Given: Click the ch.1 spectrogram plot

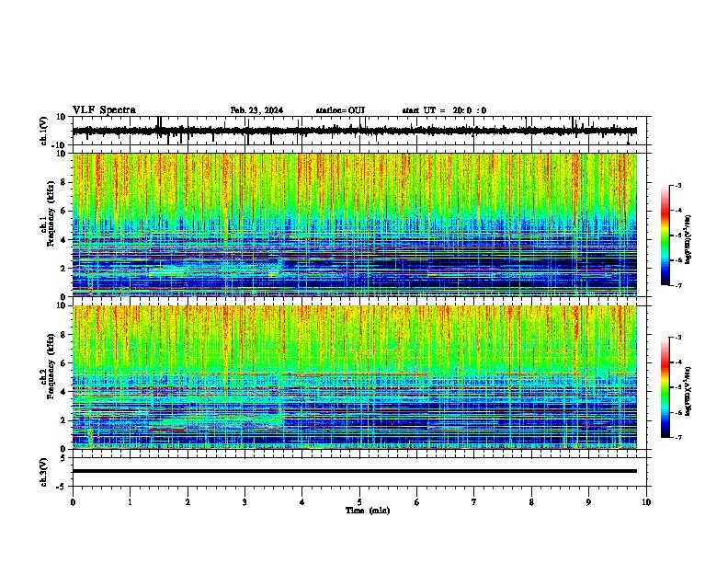Looking at the screenshot, I should click(x=355, y=224).
